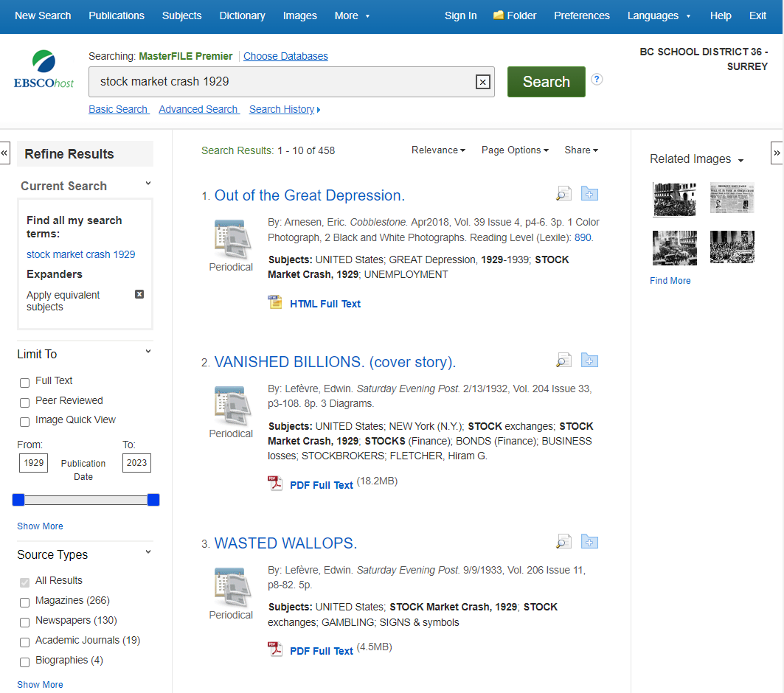This screenshot has width=784, height=693.
Task: Check the Full Text limiter
Action: click(x=24, y=383)
